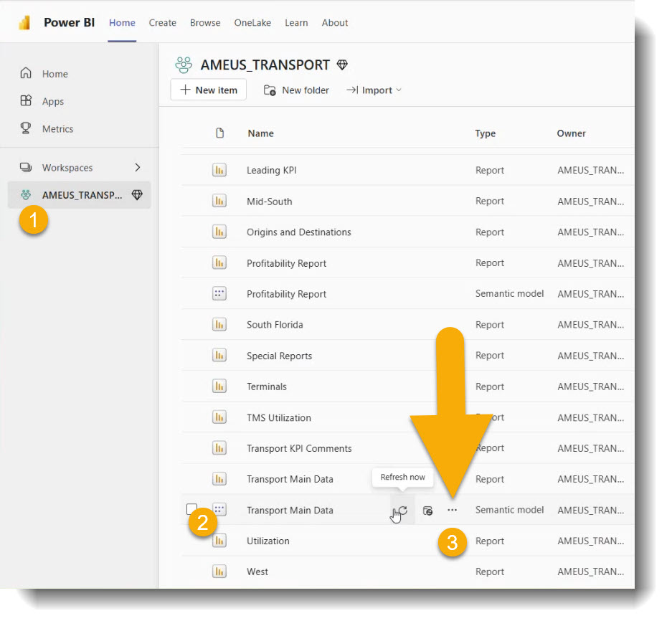
Task: Click semantic model icon for Profitability Report
Action: (219, 293)
